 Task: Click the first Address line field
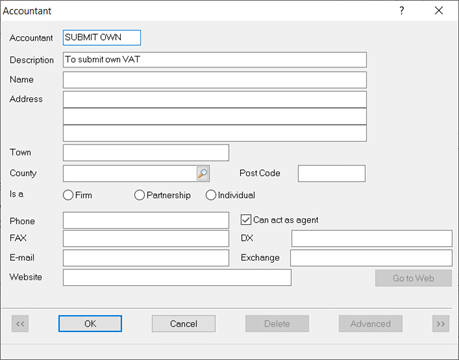coord(215,99)
